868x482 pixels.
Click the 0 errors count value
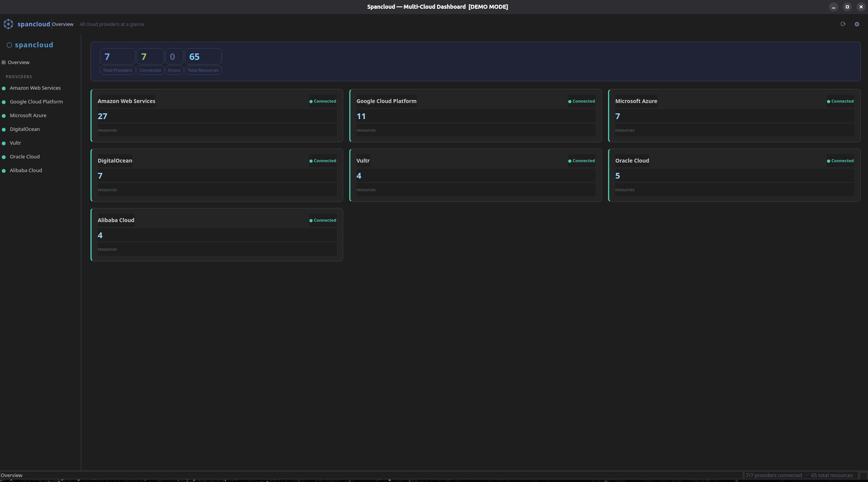click(173, 57)
